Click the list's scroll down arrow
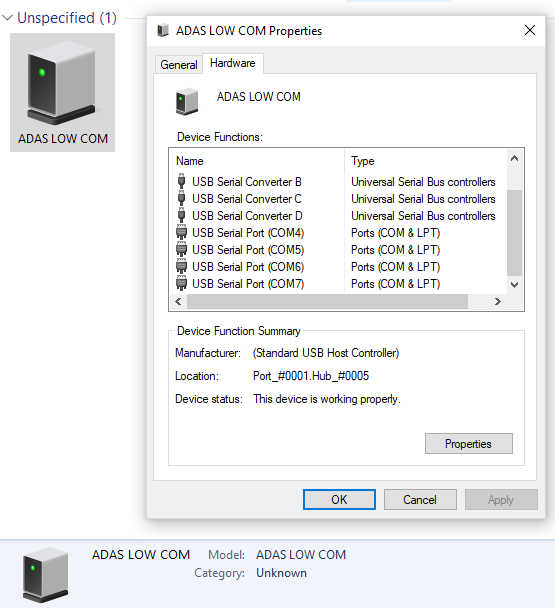The width and height of the screenshot is (555, 608). pos(515,285)
